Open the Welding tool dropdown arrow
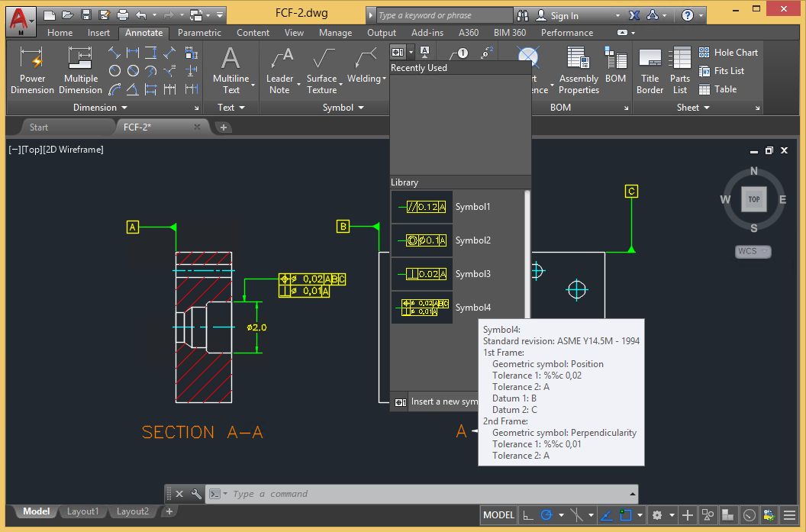This screenshot has width=806, height=532. tap(384, 79)
